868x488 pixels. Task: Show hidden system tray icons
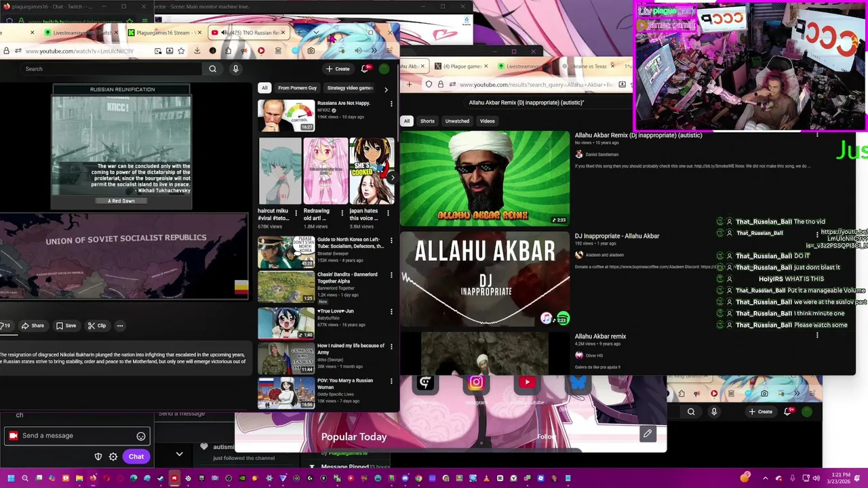pyautogui.click(x=765, y=479)
